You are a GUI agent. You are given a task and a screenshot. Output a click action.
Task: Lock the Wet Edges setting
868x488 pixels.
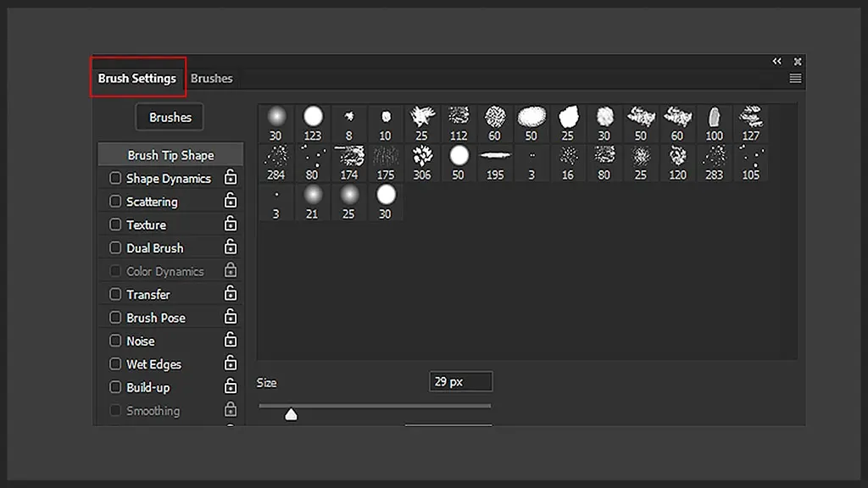[x=231, y=363]
